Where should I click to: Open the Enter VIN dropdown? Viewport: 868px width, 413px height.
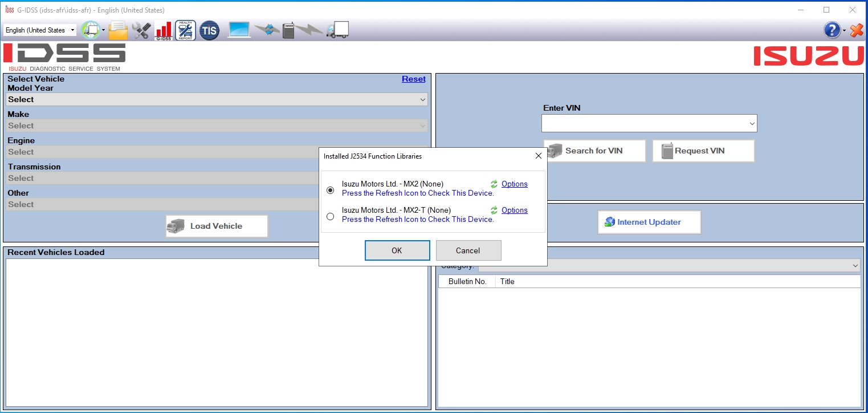point(751,123)
